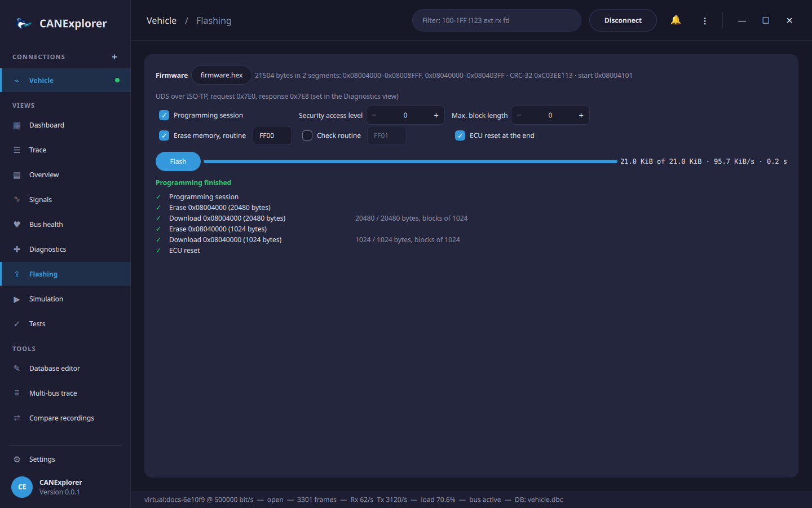This screenshot has height=508, width=812.
Task: Click the Vehicle breadcrumb link
Action: (161, 21)
